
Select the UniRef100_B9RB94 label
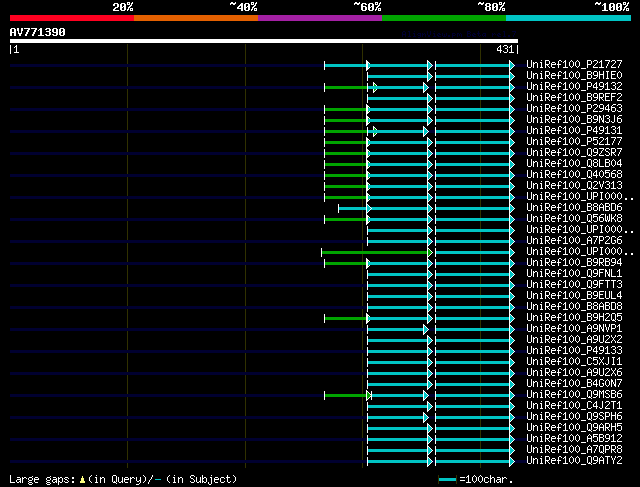(574, 262)
